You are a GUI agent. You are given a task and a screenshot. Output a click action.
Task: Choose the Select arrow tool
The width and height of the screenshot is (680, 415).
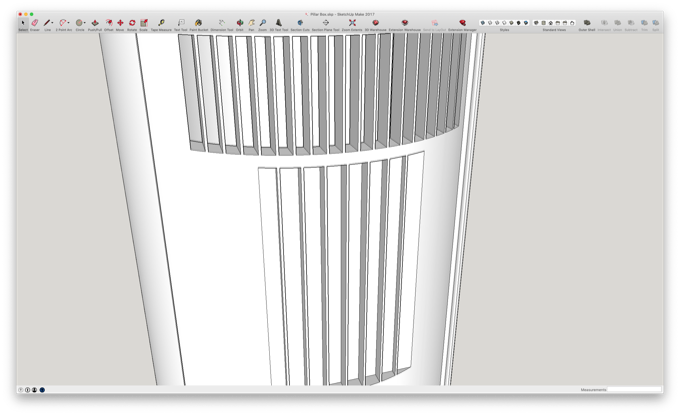[23, 23]
